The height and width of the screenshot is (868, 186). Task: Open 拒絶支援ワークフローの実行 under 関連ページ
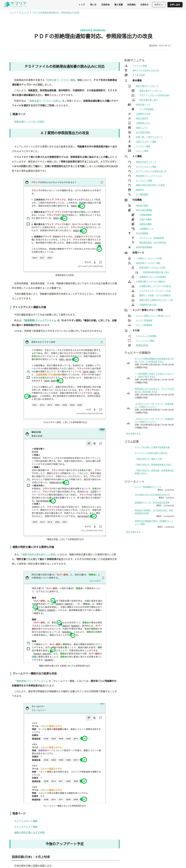[29, 122]
